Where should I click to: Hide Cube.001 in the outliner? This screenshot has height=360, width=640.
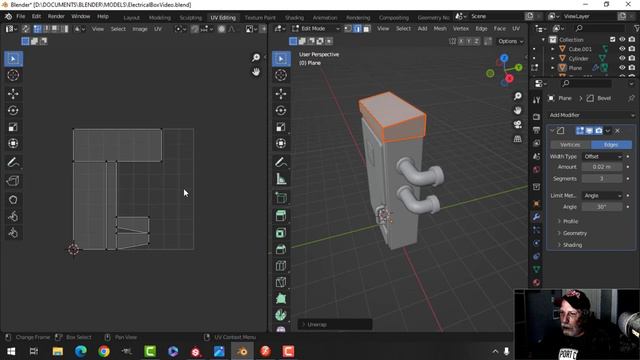tap(622, 49)
